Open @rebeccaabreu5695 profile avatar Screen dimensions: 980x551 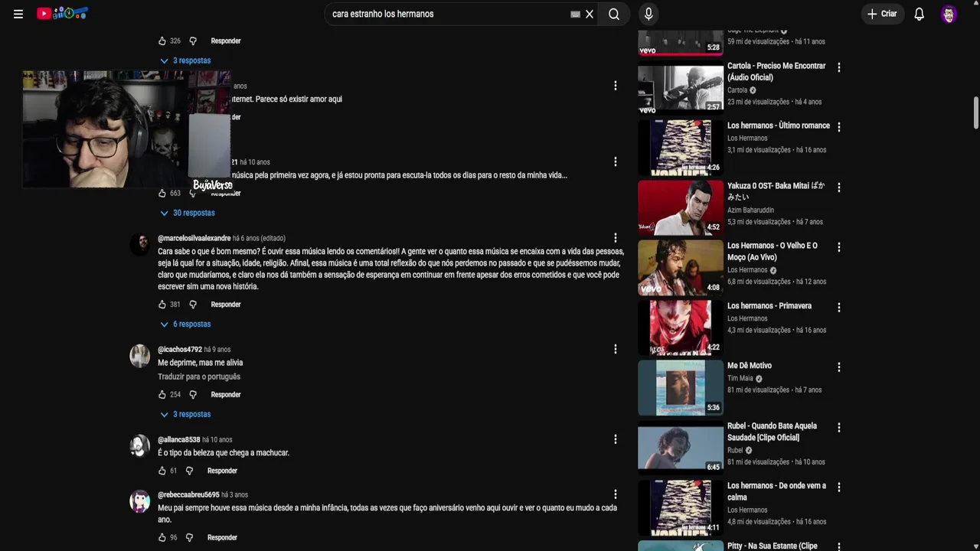[x=140, y=501]
